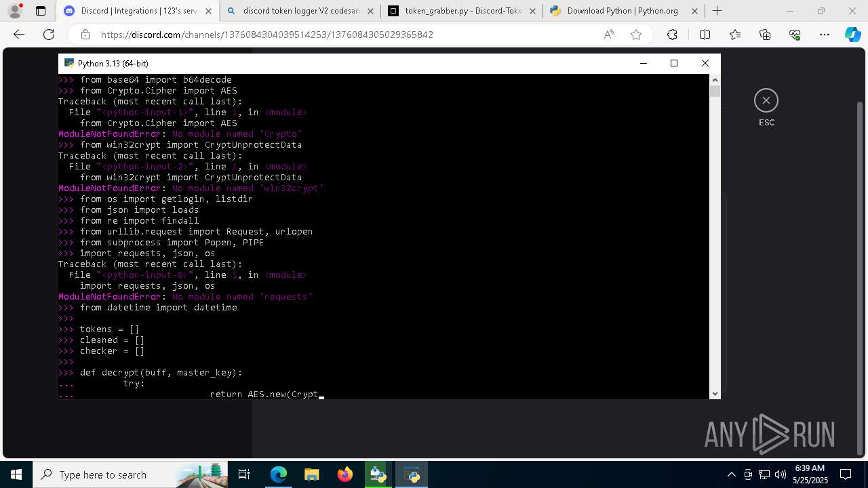This screenshot has height=488, width=868.
Task: Click the console scrollbar thumb
Action: (715, 91)
